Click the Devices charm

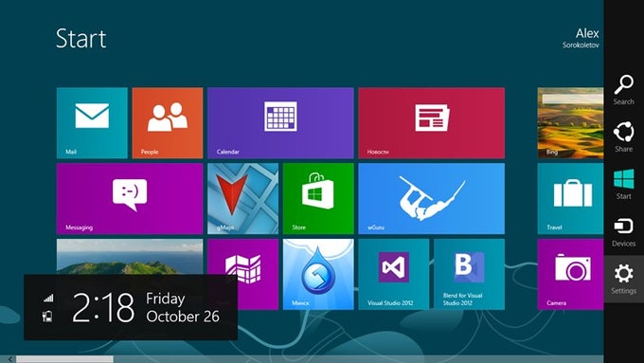point(624,232)
